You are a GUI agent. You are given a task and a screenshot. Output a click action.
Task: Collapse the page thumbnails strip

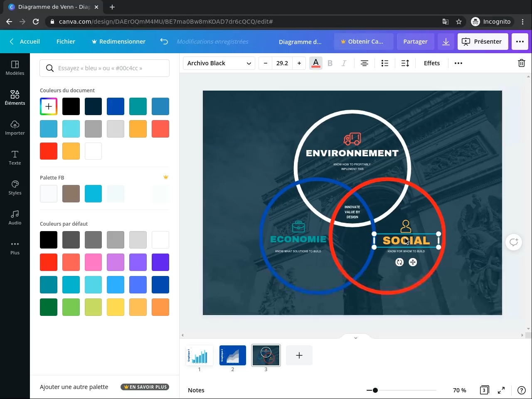(356, 337)
